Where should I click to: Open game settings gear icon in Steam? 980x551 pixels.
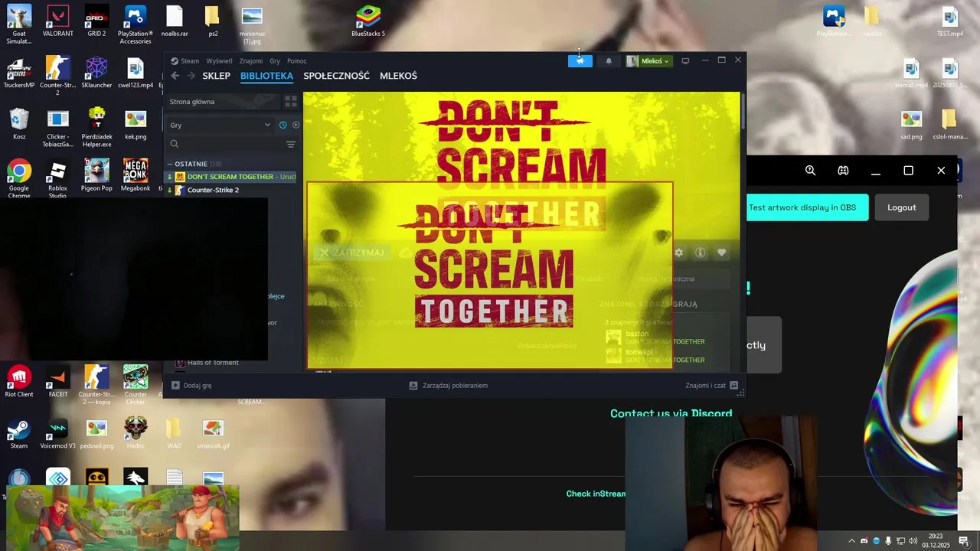(678, 253)
